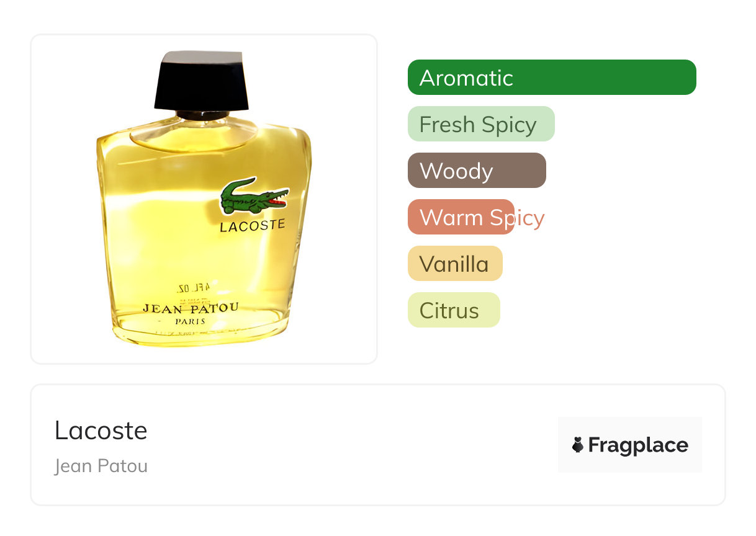Select the Fresh Spicy accord bar
The image size is (756, 536).
(x=481, y=124)
